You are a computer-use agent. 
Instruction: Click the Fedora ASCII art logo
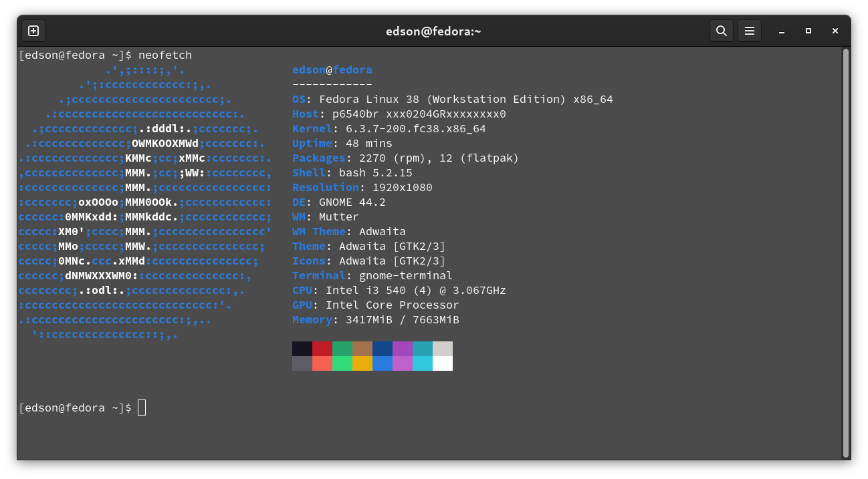[x=145, y=202]
